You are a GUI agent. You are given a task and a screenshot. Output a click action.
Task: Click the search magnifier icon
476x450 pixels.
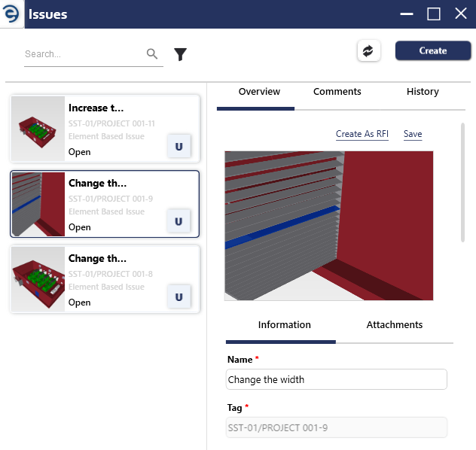point(152,54)
